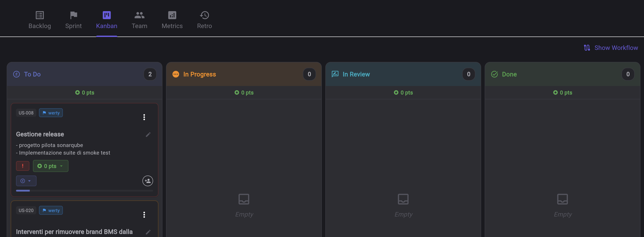644x237 pixels.
Task: Click the pencil edit icon on Gestione release
Action: coord(148,134)
